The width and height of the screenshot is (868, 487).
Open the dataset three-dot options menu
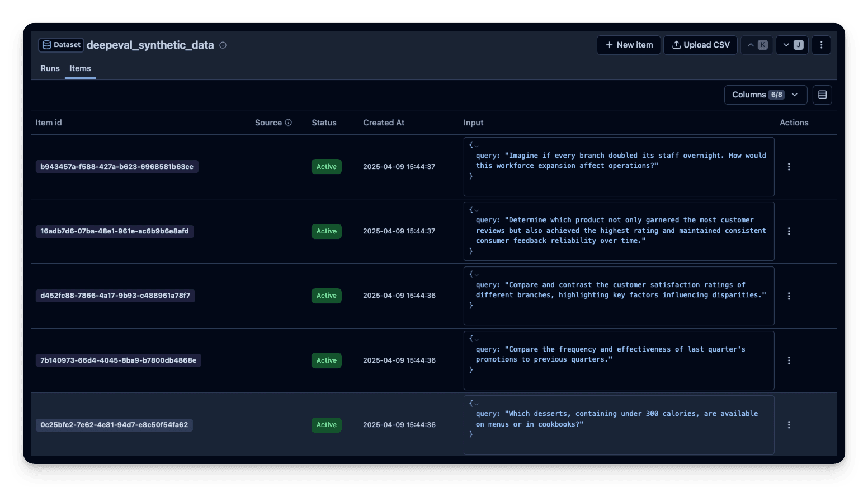pyautogui.click(x=821, y=45)
